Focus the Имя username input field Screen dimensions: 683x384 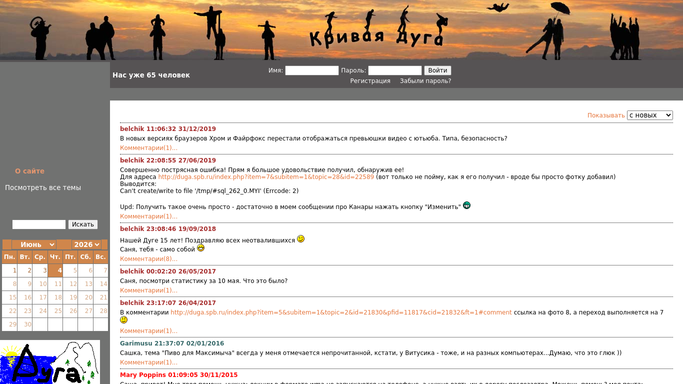coord(311,71)
